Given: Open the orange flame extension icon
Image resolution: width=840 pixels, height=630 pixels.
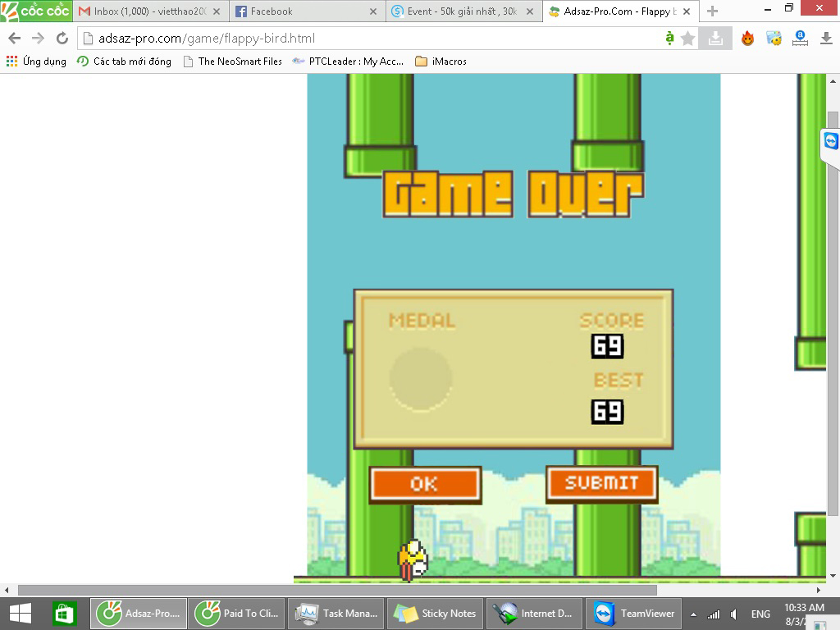Looking at the screenshot, I should pyautogui.click(x=747, y=38).
